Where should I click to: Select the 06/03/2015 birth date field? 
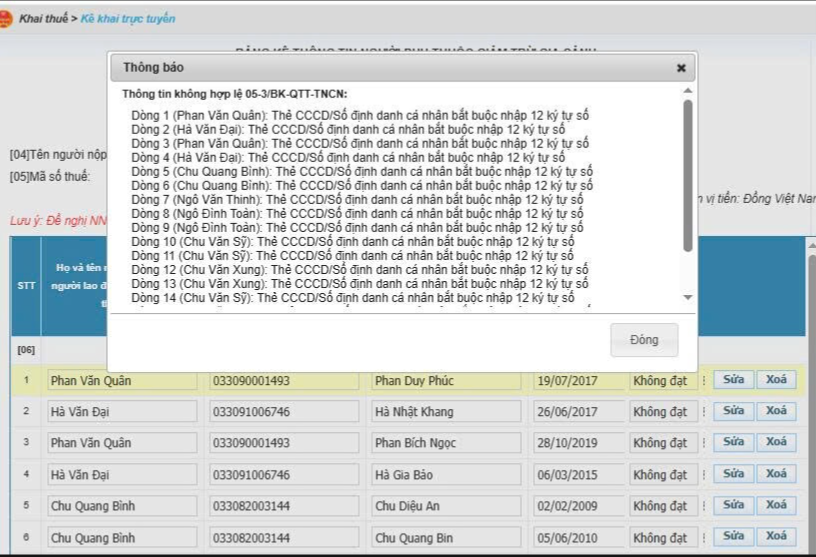pyautogui.click(x=578, y=475)
